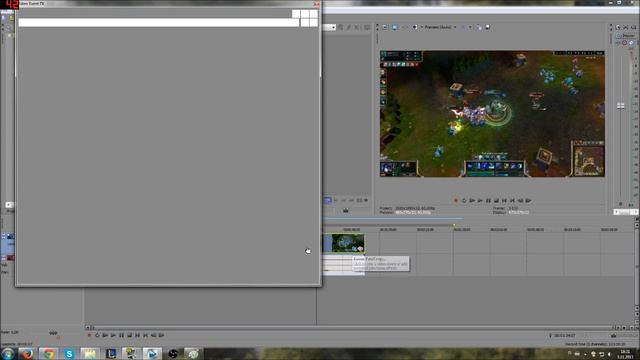Screen dimensions: 640x360
Task: Click Stop under the video preview
Action: click(496, 200)
